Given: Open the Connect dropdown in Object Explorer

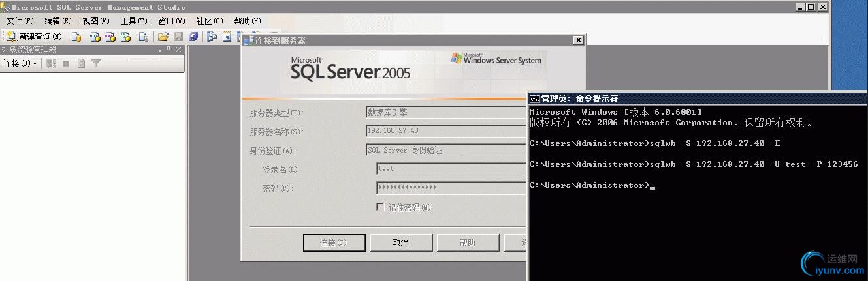Looking at the screenshot, I should [20, 64].
